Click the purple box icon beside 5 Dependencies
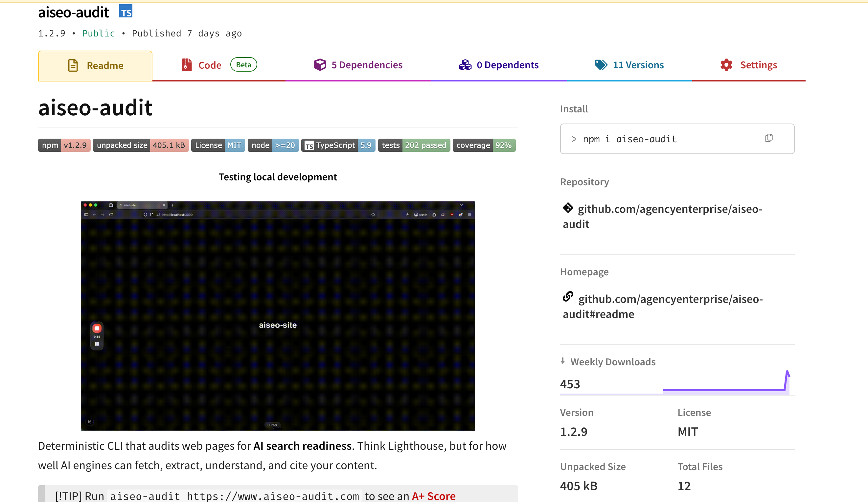 [320, 64]
